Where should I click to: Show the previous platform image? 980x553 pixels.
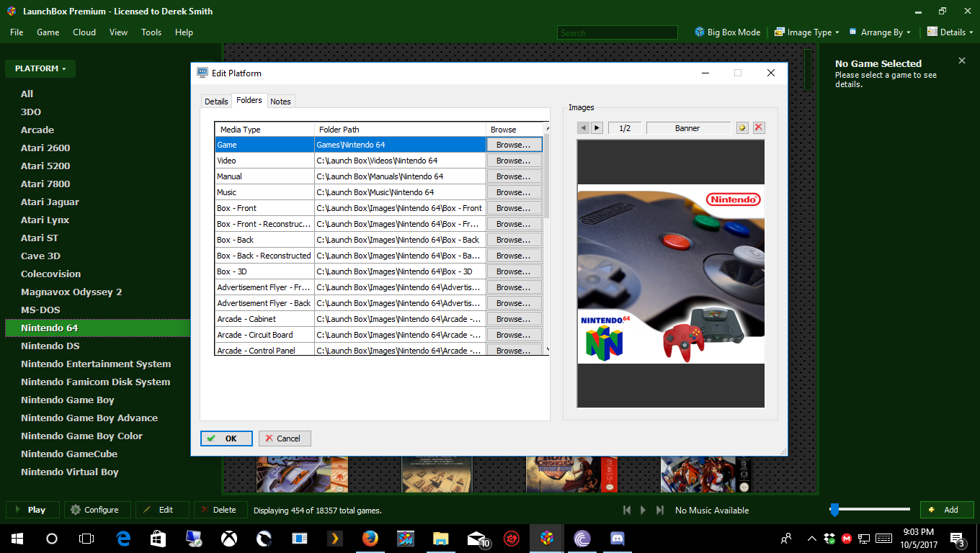584,128
